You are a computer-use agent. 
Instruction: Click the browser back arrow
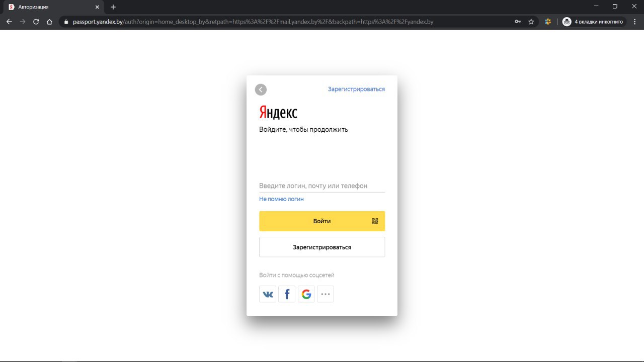9,22
